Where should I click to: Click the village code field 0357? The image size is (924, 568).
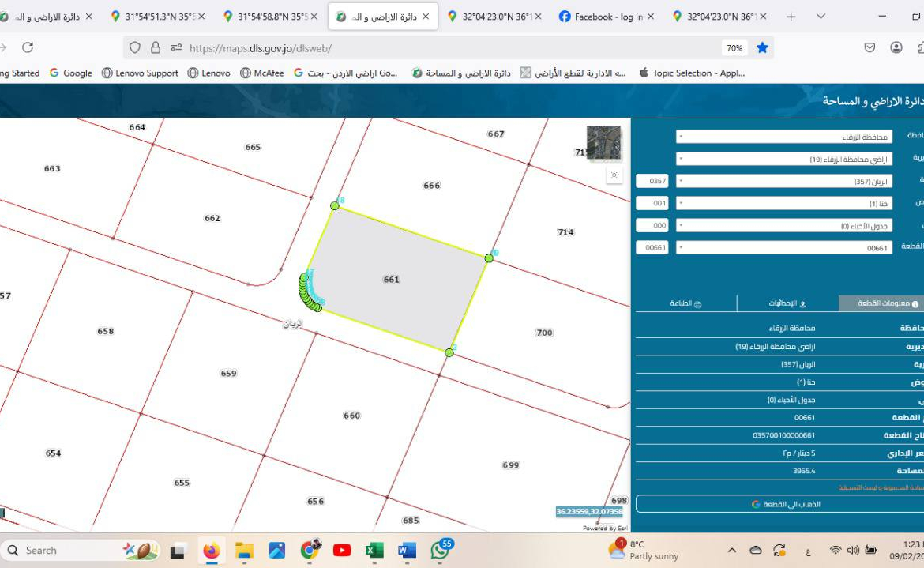652,181
